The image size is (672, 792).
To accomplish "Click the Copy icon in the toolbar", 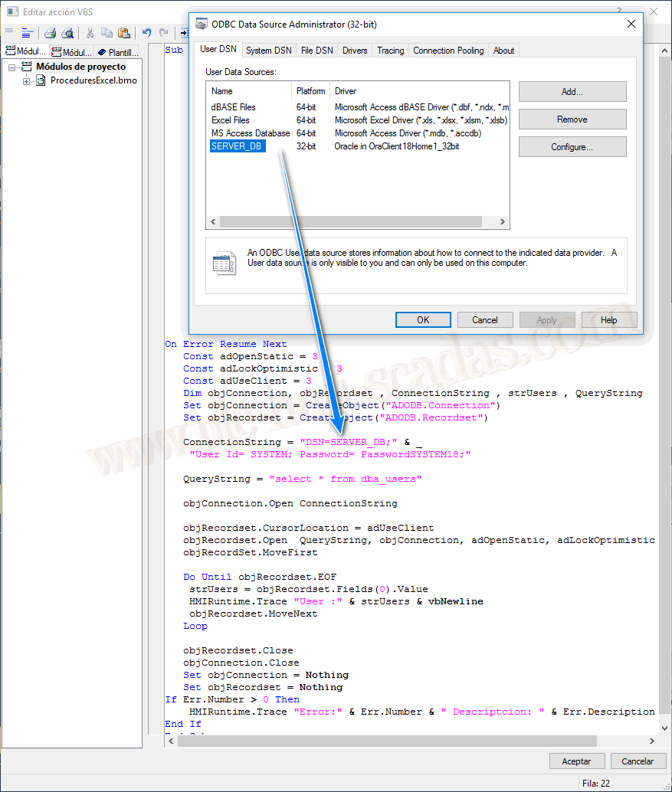I will tap(107, 33).
